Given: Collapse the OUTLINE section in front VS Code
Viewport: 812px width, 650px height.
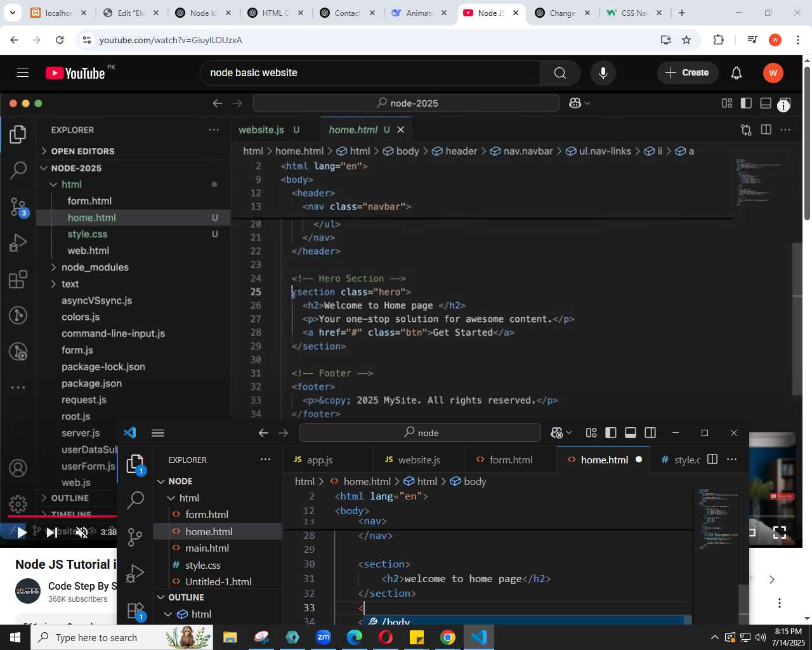Looking at the screenshot, I should click(161, 597).
